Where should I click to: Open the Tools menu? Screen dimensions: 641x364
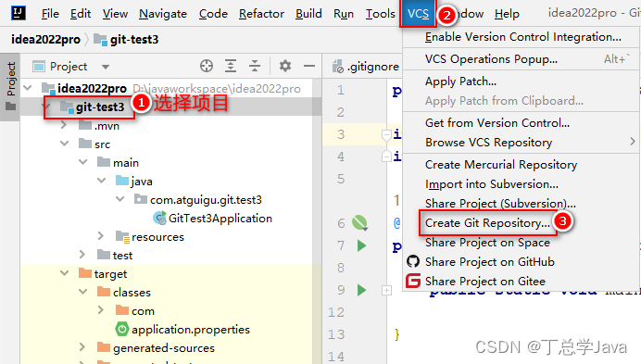(x=380, y=14)
